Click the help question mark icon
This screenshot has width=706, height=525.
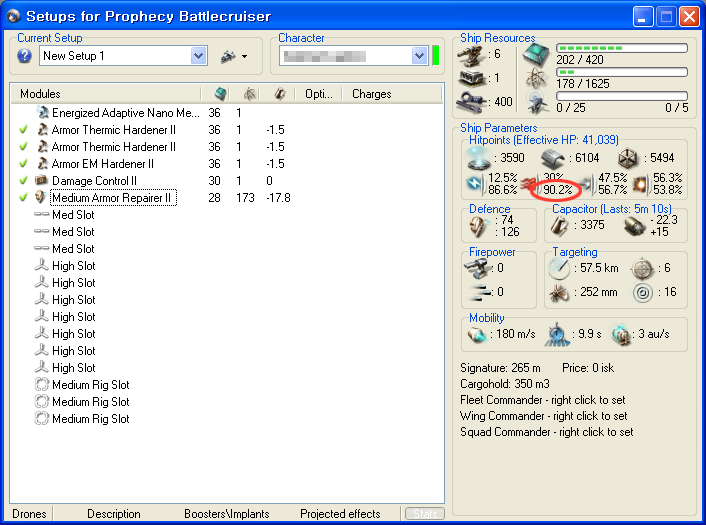[24, 56]
